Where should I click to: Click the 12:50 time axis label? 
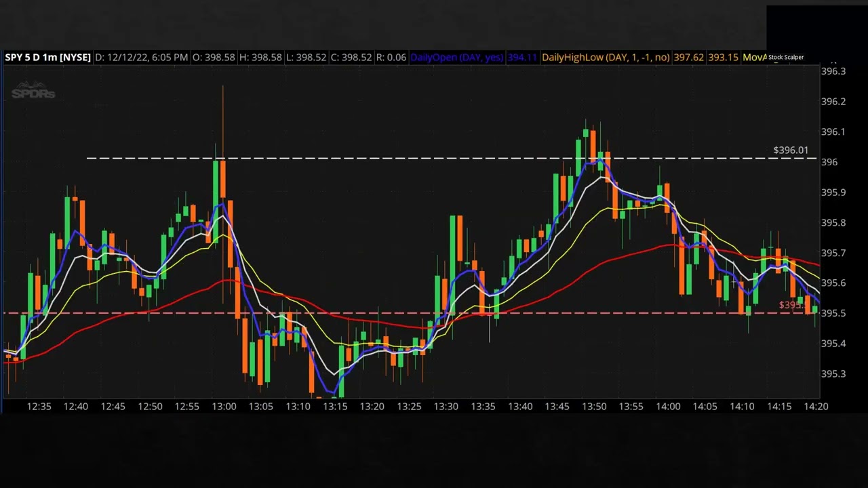[x=150, y=407]
